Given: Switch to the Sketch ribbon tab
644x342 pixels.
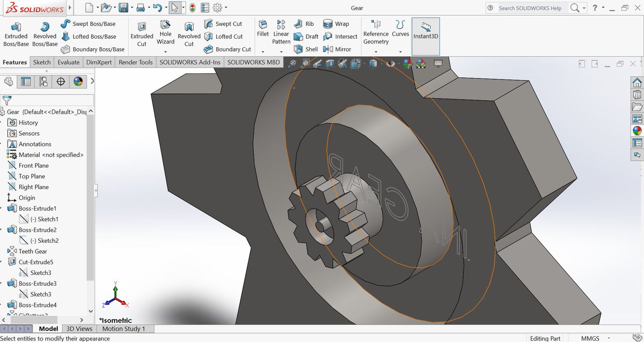Looking at the screenshot, I should tap(41, 62).
